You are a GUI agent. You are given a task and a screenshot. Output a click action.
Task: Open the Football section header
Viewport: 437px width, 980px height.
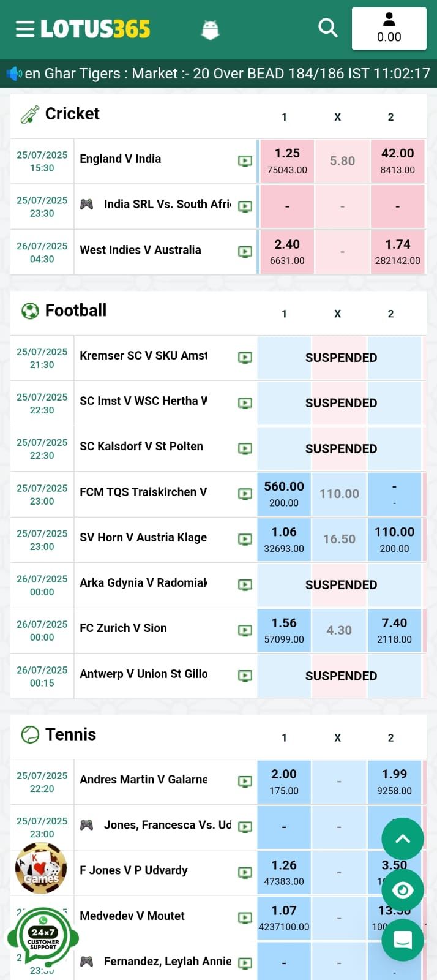click(76, 311)
